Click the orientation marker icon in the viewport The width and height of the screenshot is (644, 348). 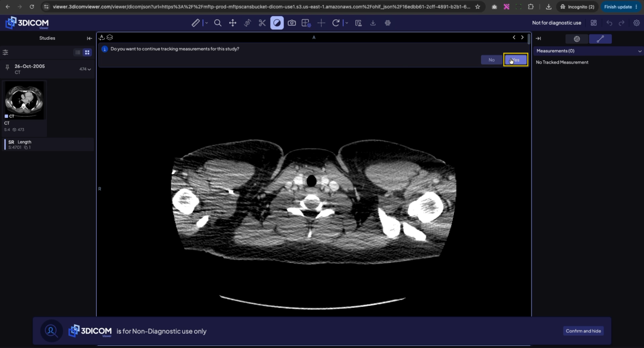coord(102,37)
